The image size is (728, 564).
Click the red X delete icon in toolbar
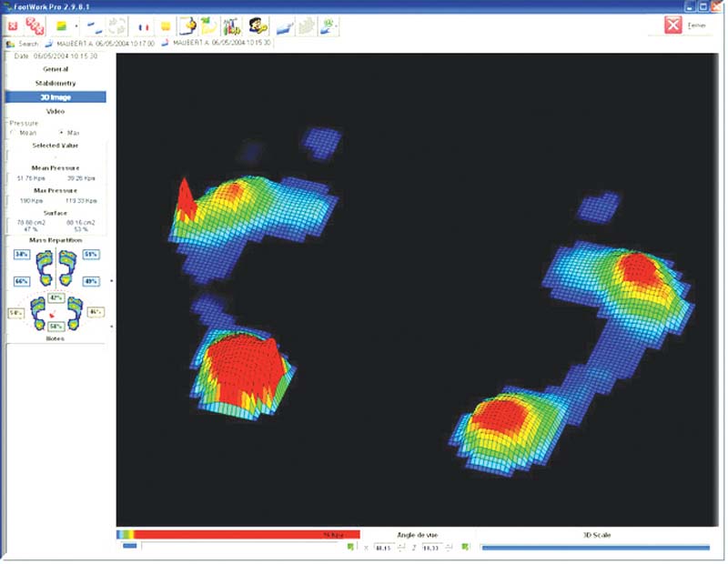pyautogui.click(x=13, y=26)
